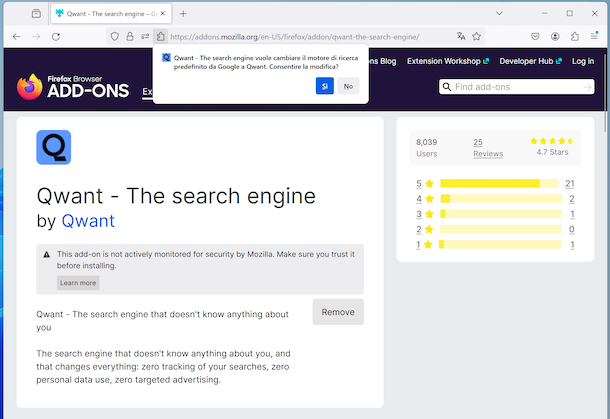The image size is (610, 419).
Task: Open the Extensions toolbar button
Action: pyautogui.click(x=575, y=37)
